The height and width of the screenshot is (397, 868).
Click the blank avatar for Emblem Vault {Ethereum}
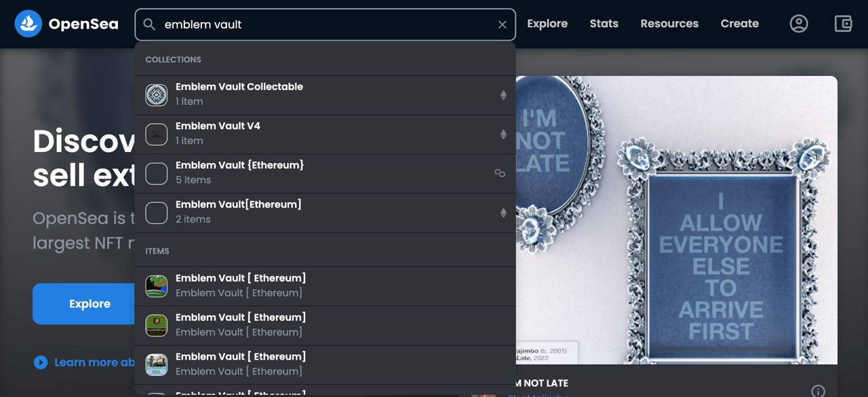click(x=157, y=174)
